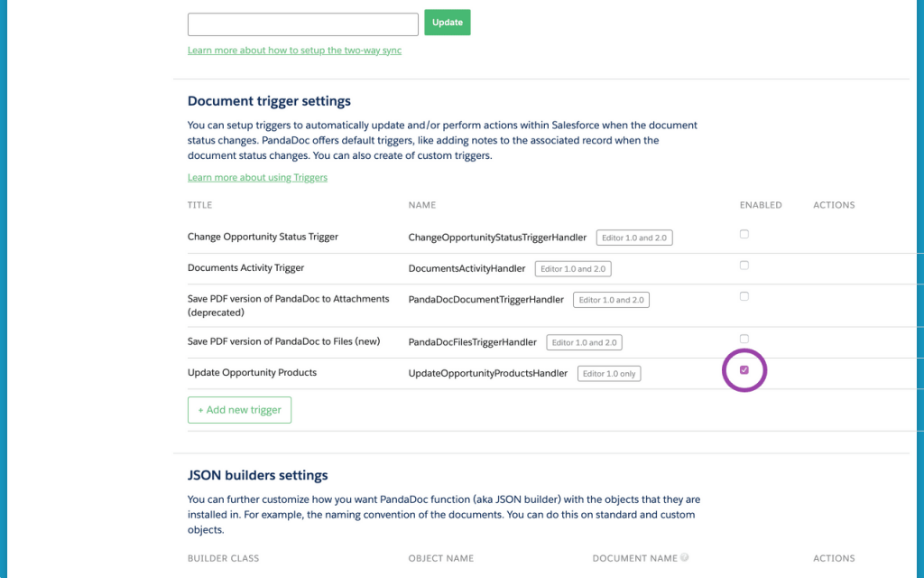Click the Editor badge beside PandaDocDocumentTriggerHandler
Screen dimensions: 924x578
point(611,300)
